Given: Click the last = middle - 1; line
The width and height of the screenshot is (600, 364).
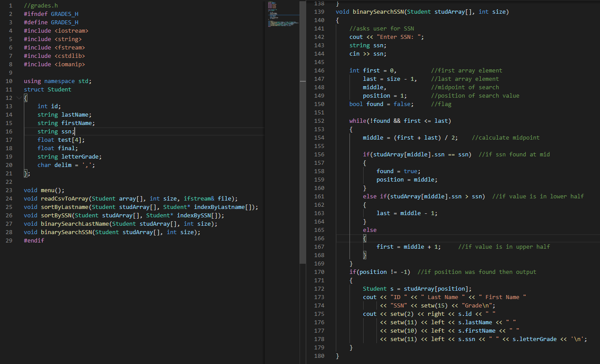Looking at the screenshot, I should click(407, 213).
